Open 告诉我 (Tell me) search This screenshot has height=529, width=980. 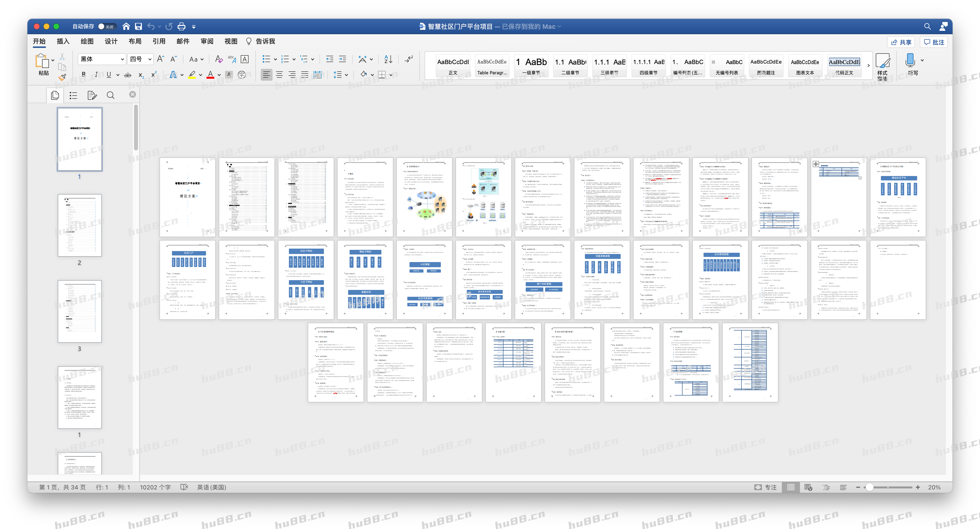pos(261,41)
